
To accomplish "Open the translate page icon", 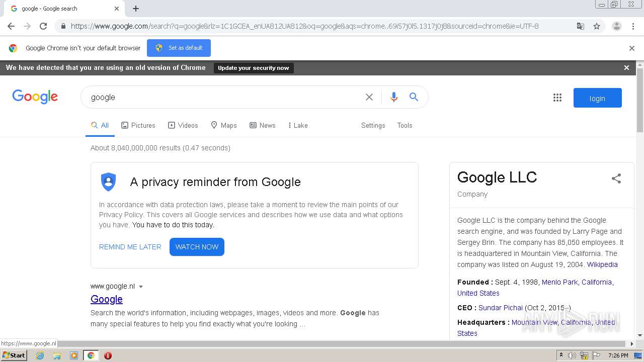I will pos(581,26).
